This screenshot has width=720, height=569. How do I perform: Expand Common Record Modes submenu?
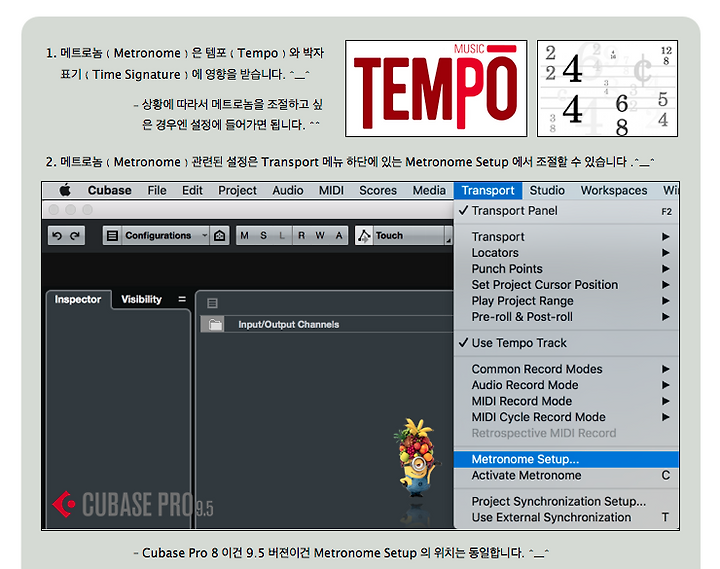coord(566,369)
